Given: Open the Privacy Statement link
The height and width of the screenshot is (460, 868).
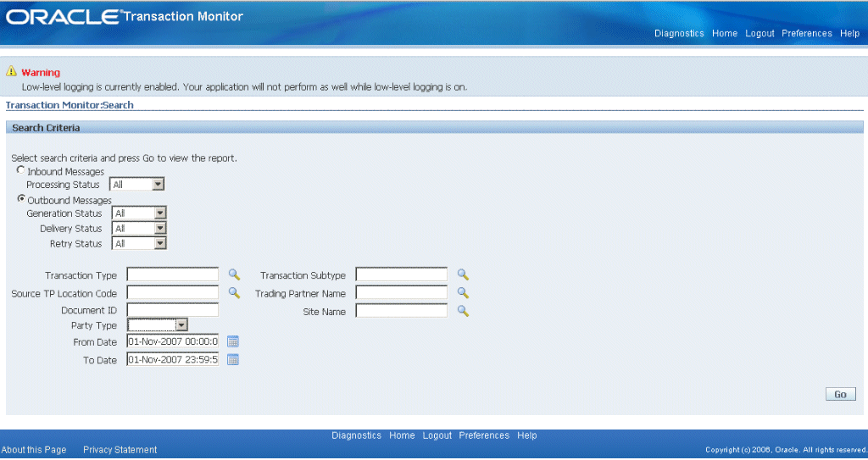Looking at the screenshot, I should click(x=120, y=450).
